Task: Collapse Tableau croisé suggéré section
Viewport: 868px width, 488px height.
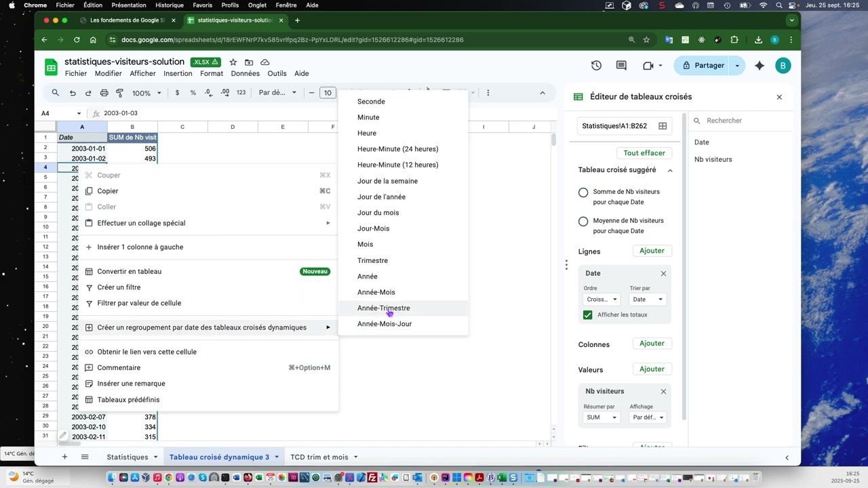Action: click(x=670, y=170)
